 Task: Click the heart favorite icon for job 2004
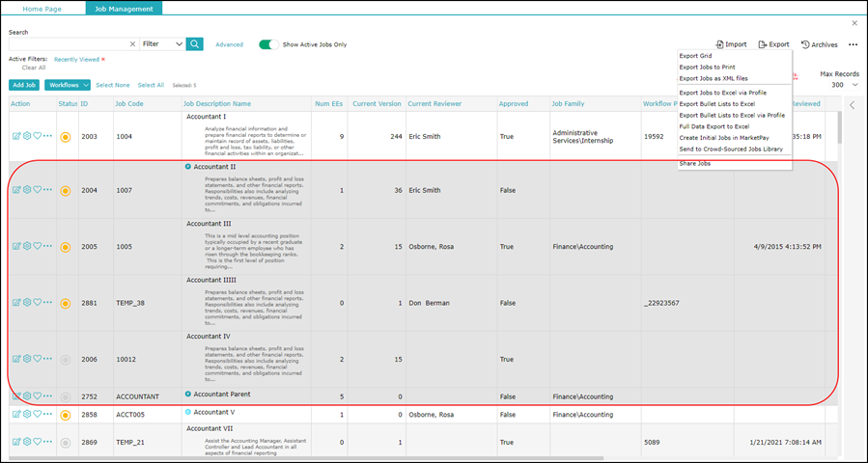pos(37,190)
